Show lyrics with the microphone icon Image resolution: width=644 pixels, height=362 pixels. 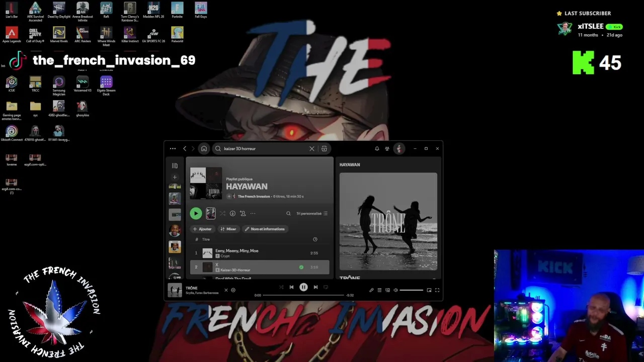pyautogui.click(x=371, y=290)
